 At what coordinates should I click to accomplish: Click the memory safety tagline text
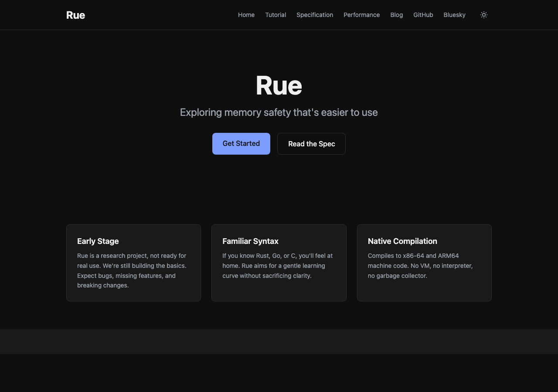(279, 112)
